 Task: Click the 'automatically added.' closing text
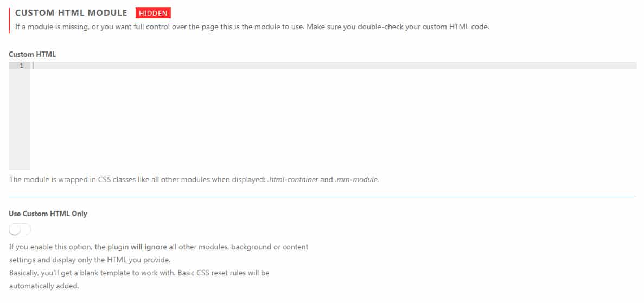[x=43, y=286]
